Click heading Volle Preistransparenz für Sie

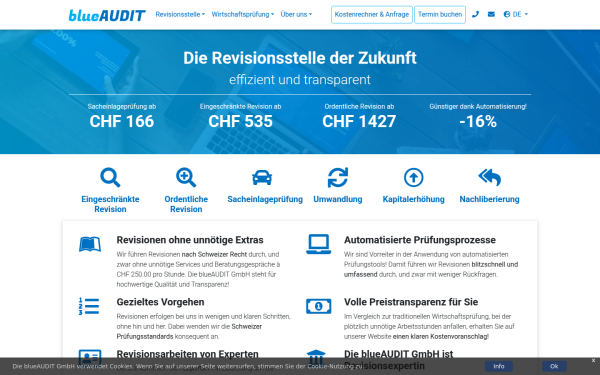pos(411,302)
